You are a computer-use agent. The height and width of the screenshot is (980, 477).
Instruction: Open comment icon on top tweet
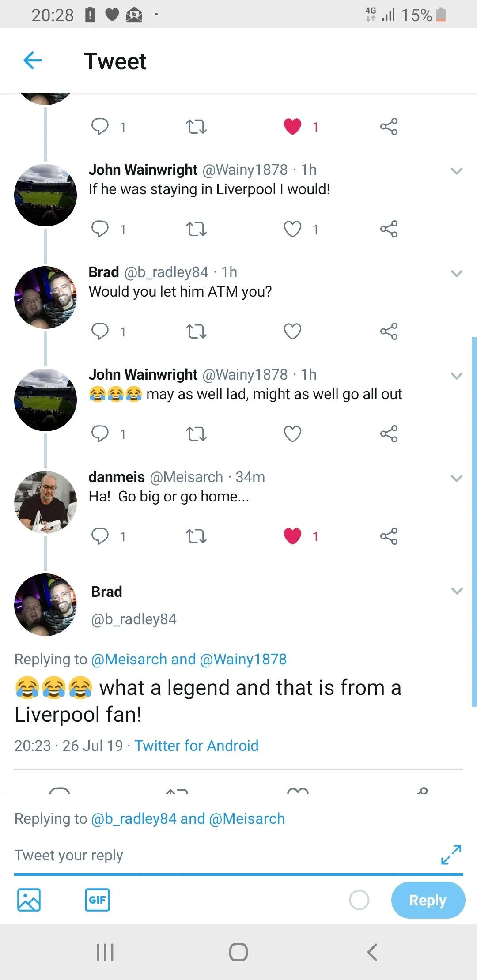pos(101,127)
